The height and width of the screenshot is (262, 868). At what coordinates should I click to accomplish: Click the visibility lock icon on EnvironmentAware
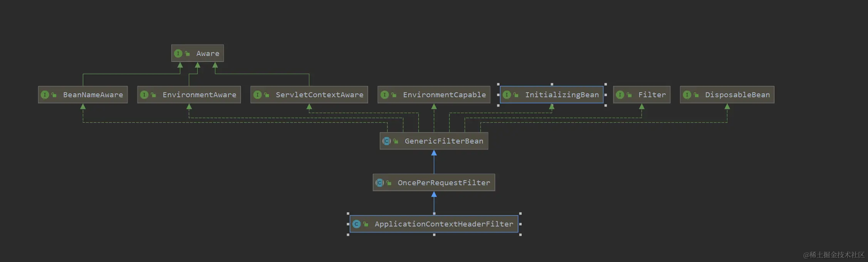click(153, 95)
